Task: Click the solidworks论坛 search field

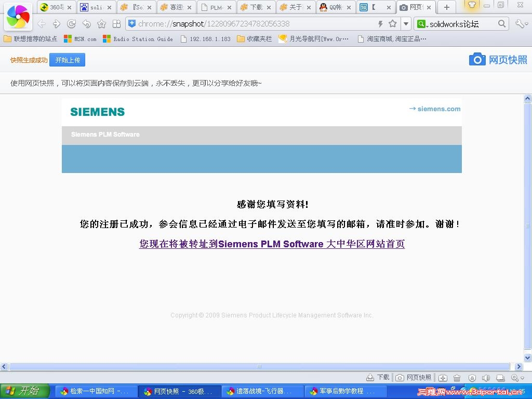Action: [461, 24]
